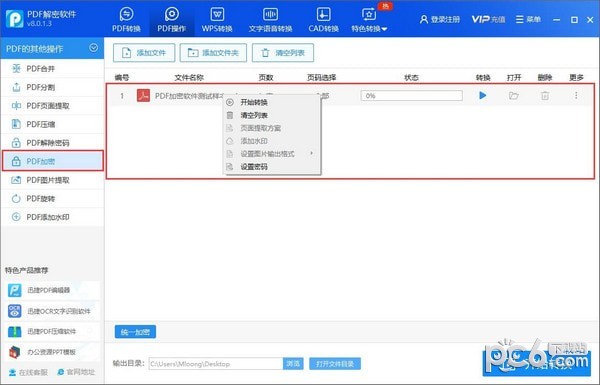Viewport: 600px width, 385px height.
Task: Expand the 特色转换 dropdown
Action: point(369,20)
